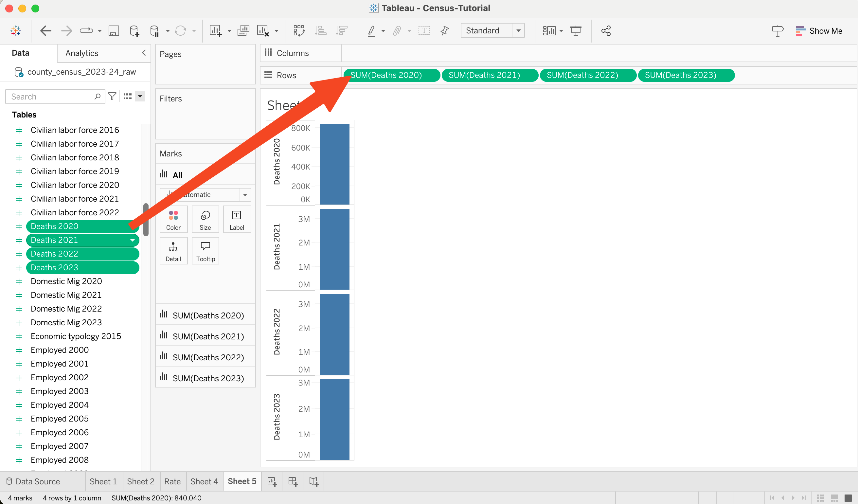Click the Show/Hide Cards icon
This screenshot has width=858, height=504.
tap(549, 31)
